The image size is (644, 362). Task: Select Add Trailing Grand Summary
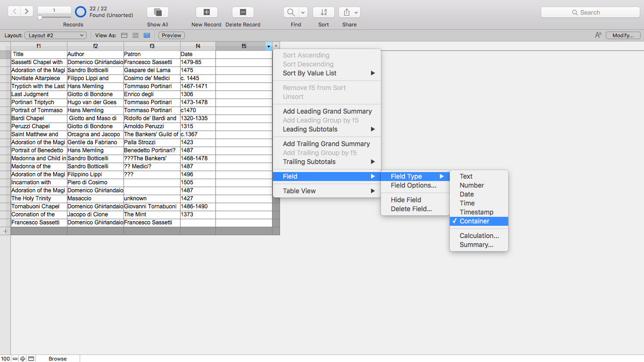[327, 144]
